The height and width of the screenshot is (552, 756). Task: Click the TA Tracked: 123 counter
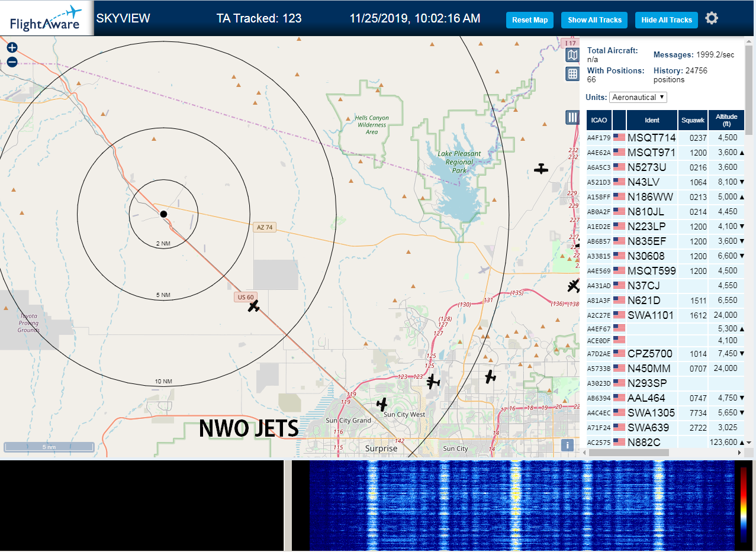[259, 18]
